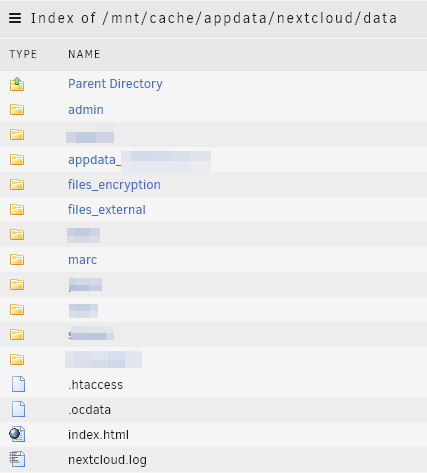Sort listing by NAME column header

coord(84,54)
